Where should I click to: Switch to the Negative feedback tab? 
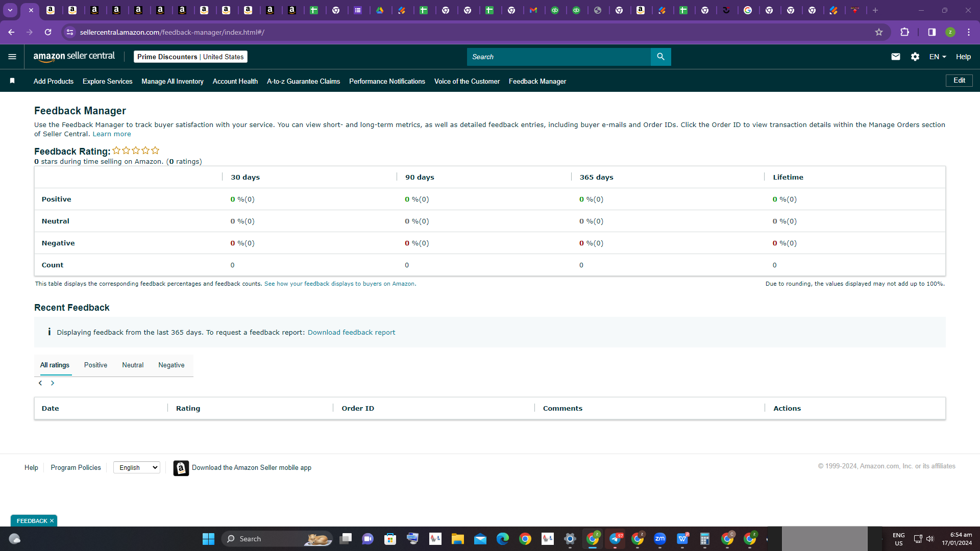click(171, 365)
